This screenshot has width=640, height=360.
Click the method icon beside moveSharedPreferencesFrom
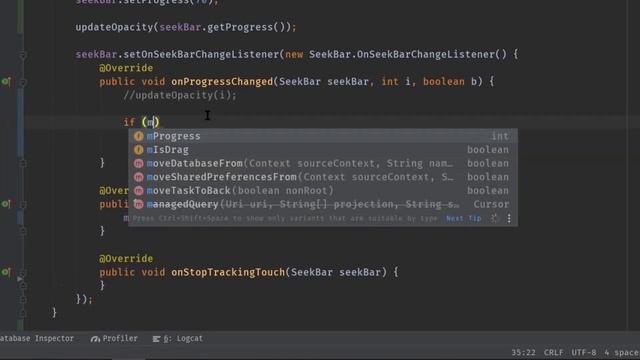coord(139,177)
